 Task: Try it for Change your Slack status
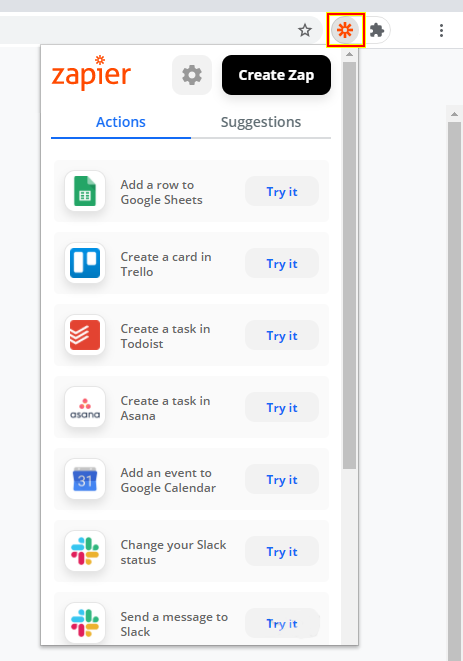(282, 551)
